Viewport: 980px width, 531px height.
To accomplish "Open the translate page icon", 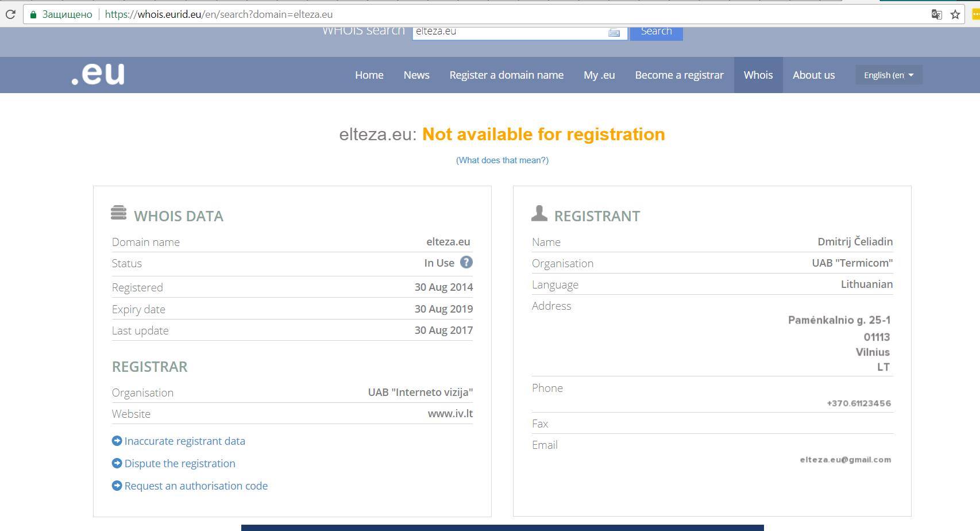I will [936, 14].
